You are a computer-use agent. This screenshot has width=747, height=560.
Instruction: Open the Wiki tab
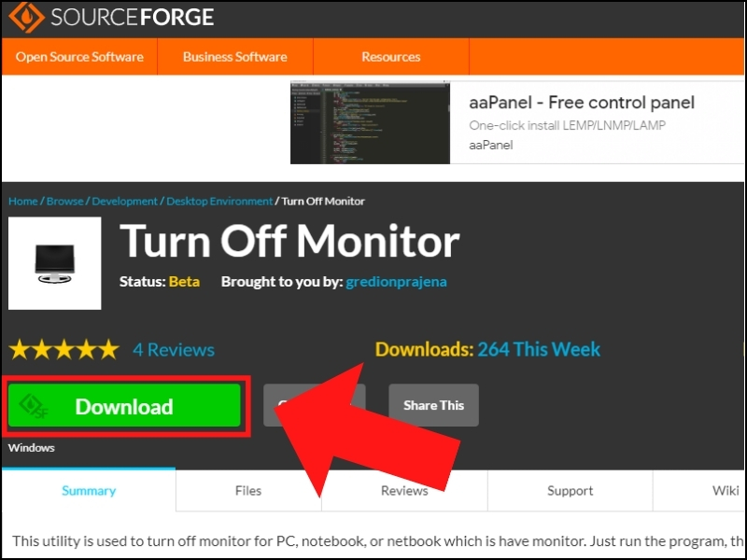726,491
